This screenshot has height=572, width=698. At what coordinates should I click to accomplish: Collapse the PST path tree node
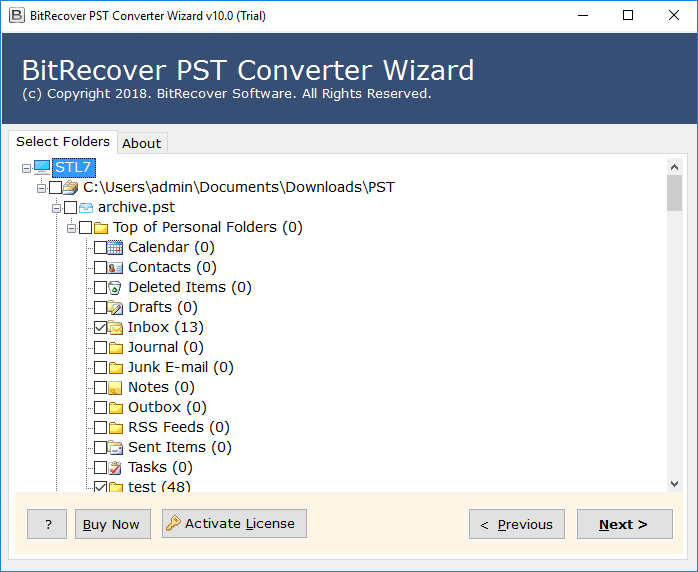point(41,188)
